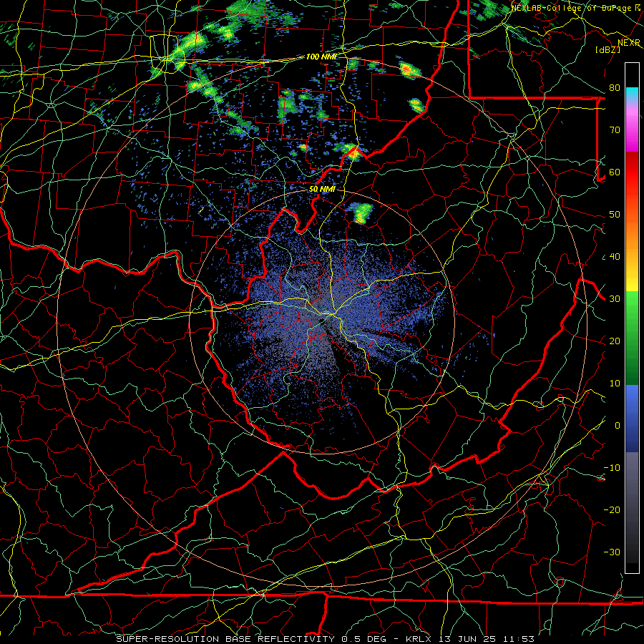Click the cyan top band of the color scale
The width and height of the screenshot is (644, 644).
click(632, 93)
